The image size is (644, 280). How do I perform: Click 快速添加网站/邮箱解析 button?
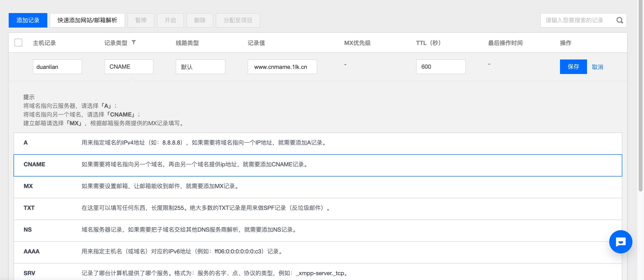pyautogui.click(x=87, y=20)
